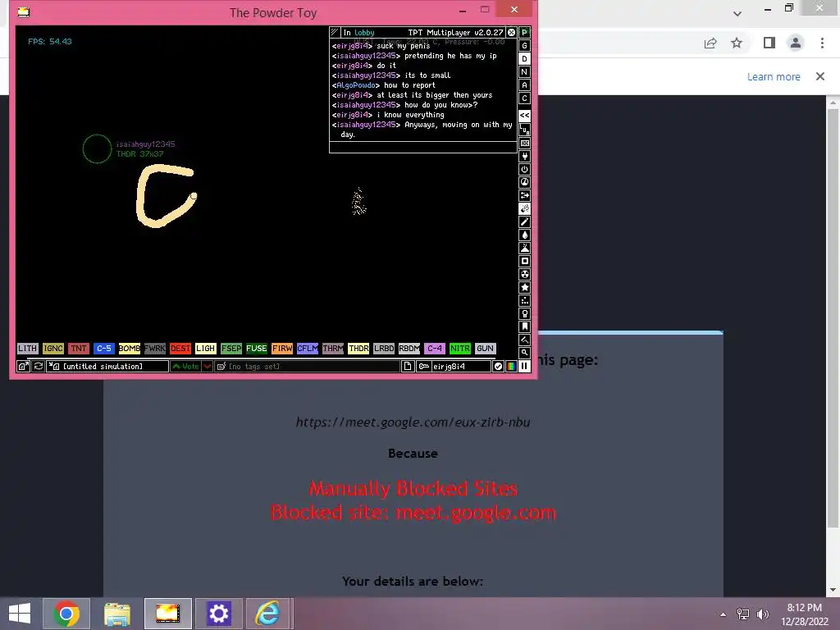This screenshot has height=630, width=840.
Task: Toggle the multiplayer chat with << button
Action: click(x=524, y=115)
